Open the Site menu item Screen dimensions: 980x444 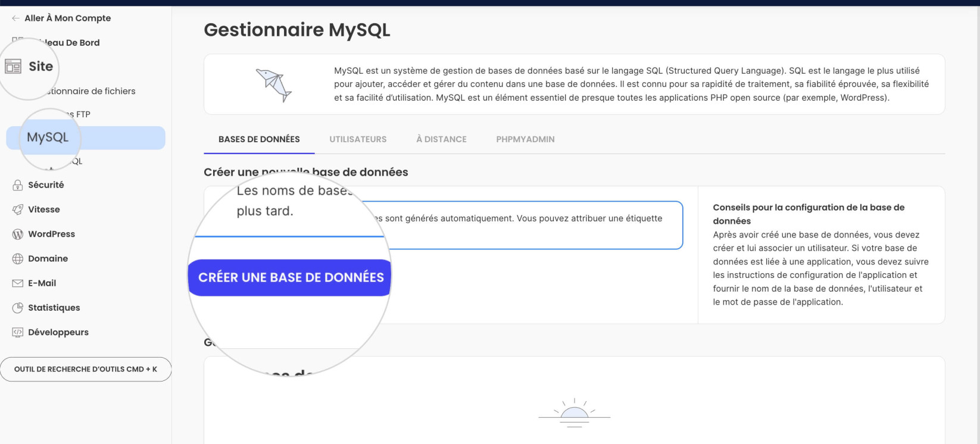point(40,66)
